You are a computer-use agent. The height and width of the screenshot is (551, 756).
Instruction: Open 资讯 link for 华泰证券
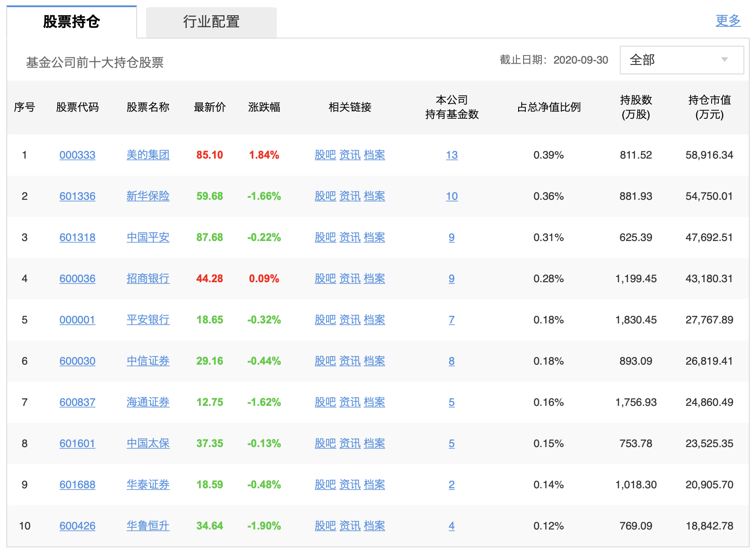click(x=350, y=485)
